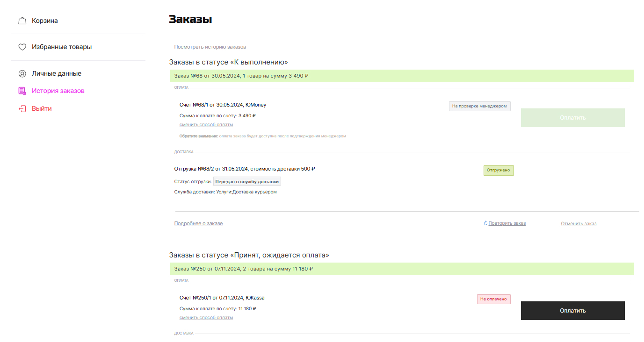644x342 pixels.
Task: Click Отменить заказ link
Action: click(579, 224)
